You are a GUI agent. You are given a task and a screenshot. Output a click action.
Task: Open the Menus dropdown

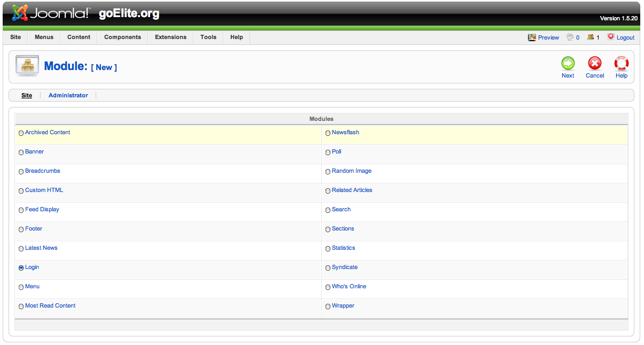(x=44, y=37)
